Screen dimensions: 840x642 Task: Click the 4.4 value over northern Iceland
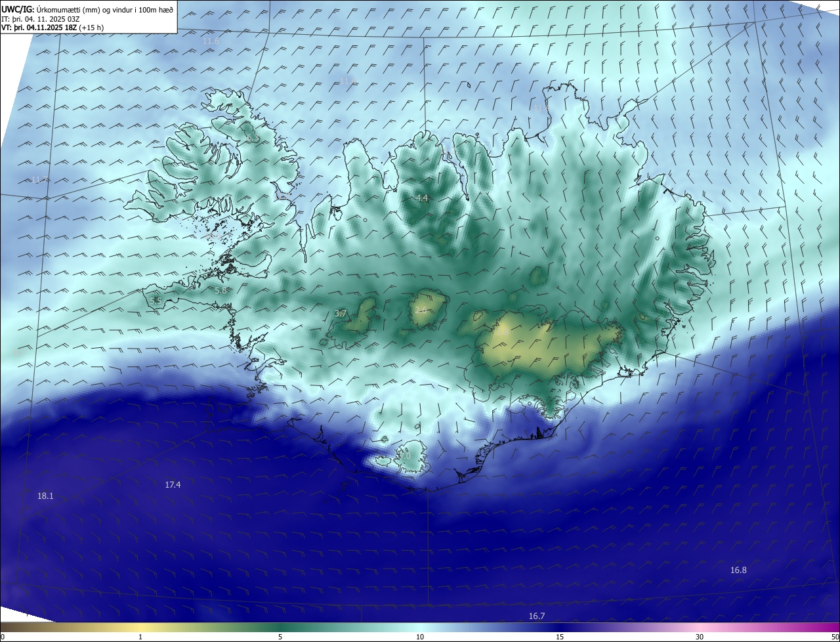coord(422,198)
